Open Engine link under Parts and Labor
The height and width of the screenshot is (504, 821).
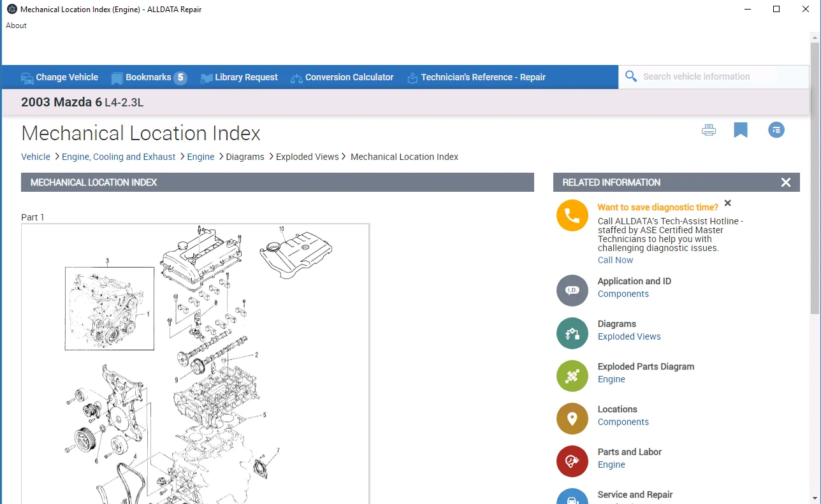(x=611, y=464)
